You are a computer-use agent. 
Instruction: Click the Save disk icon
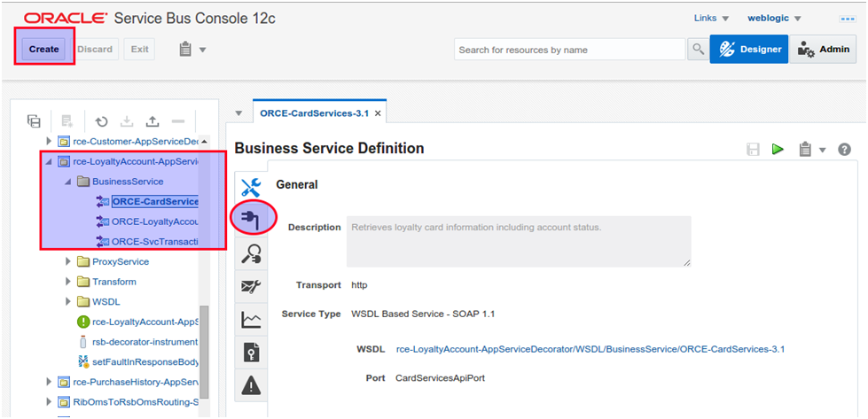[x=753, y=149]
